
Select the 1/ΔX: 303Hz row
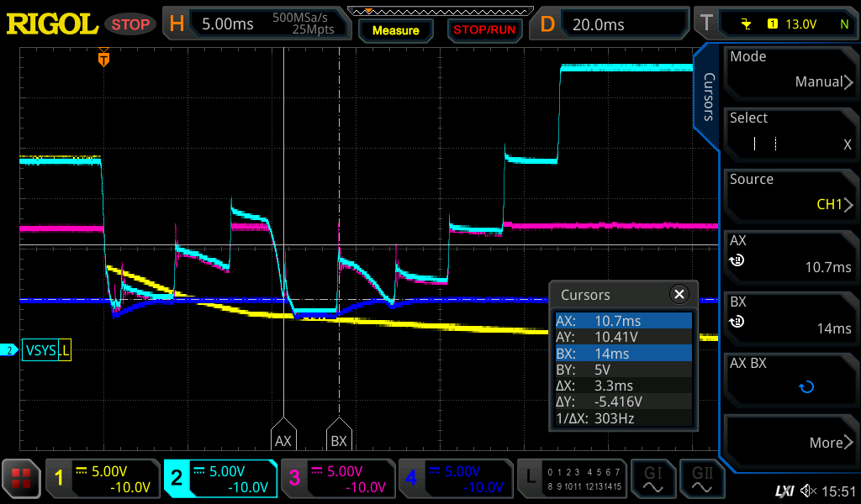click(x=623, y=418)
